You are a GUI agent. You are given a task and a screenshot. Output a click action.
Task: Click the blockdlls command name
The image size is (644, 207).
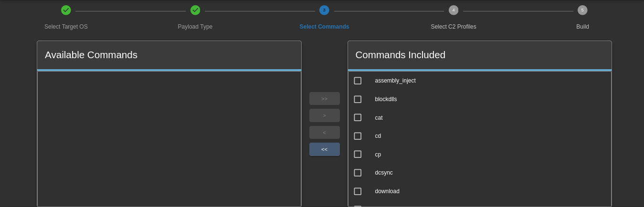coord(386,99)
